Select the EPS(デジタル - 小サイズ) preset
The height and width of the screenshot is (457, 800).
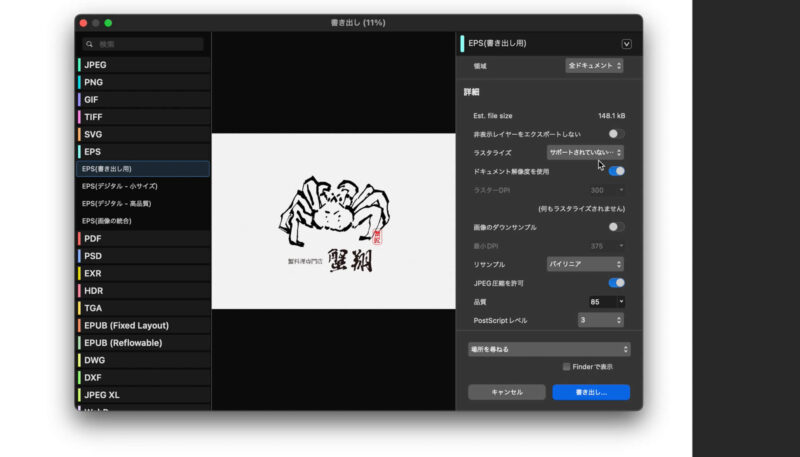(x=143, y=186)
